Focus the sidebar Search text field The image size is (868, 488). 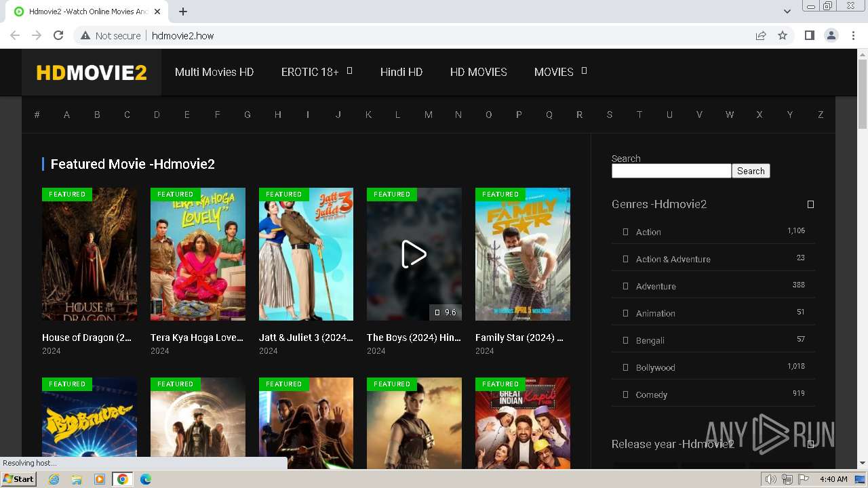pyautogui.click(x=671, y=171)
